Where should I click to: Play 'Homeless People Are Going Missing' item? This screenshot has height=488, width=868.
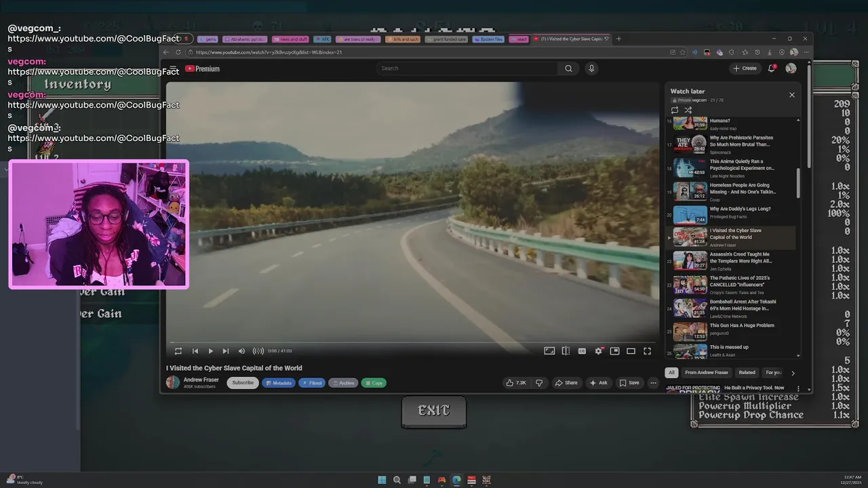point(731,192)
